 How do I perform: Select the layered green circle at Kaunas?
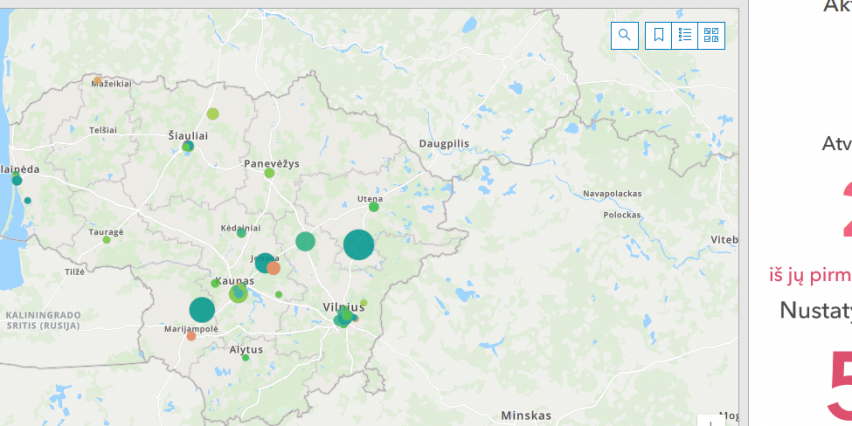(x=238, y=293)
